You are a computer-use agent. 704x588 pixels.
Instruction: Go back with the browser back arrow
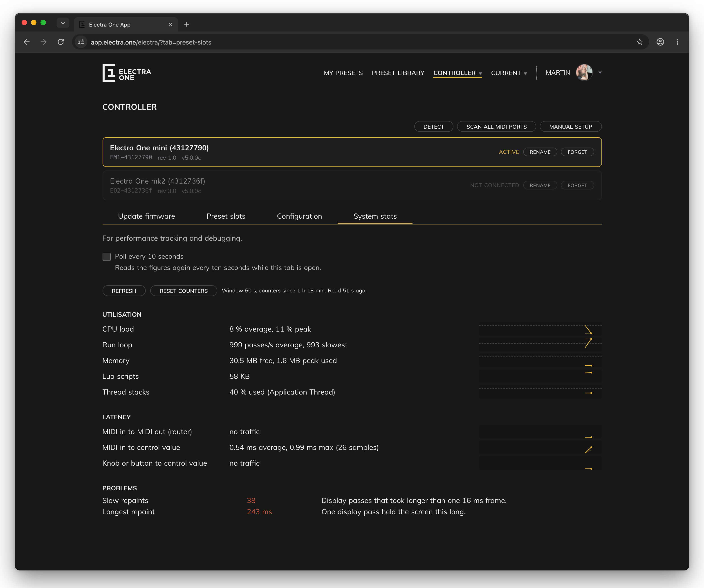tap(27, 42)
